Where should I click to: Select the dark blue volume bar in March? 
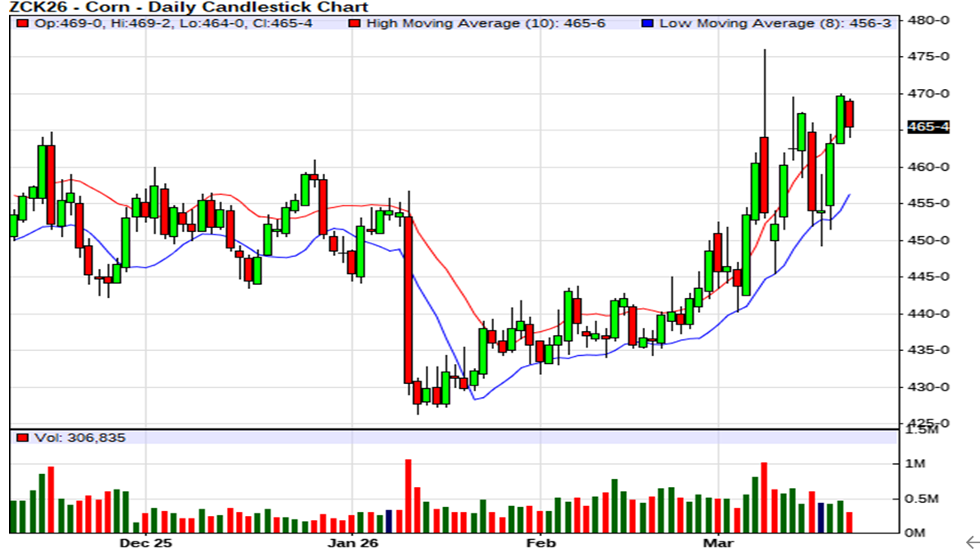point(821,518)
